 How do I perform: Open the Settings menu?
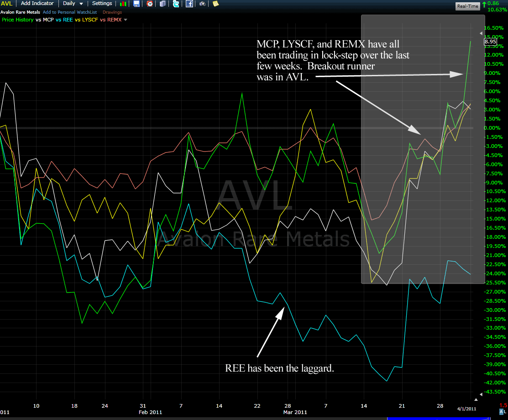pos(102,4)
